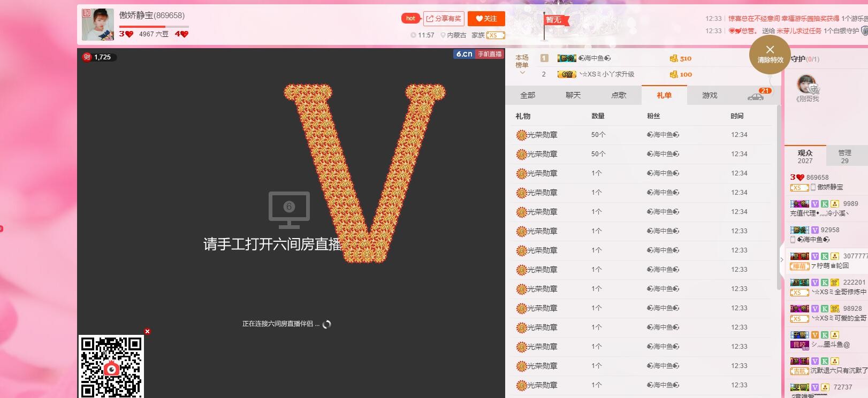Click the 礼物 column header
Viewport: 868px width, 398px height.
pos(523,116)
